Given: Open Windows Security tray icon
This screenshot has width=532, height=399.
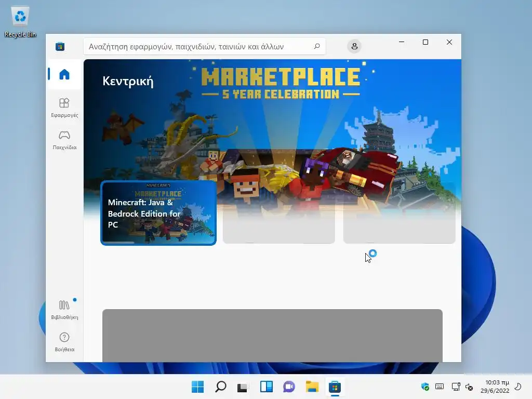Looking at the screenshot, I should coord(425,387).
